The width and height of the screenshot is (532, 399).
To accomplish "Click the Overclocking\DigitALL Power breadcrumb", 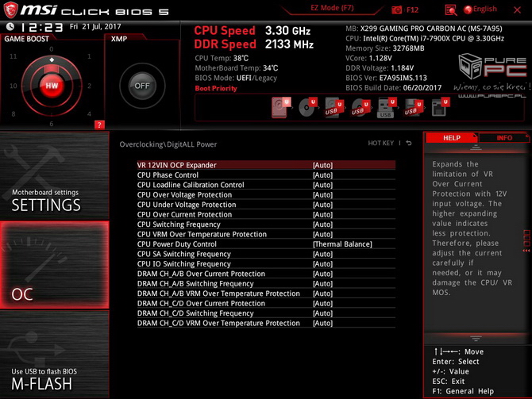I will tap(168, 144).
